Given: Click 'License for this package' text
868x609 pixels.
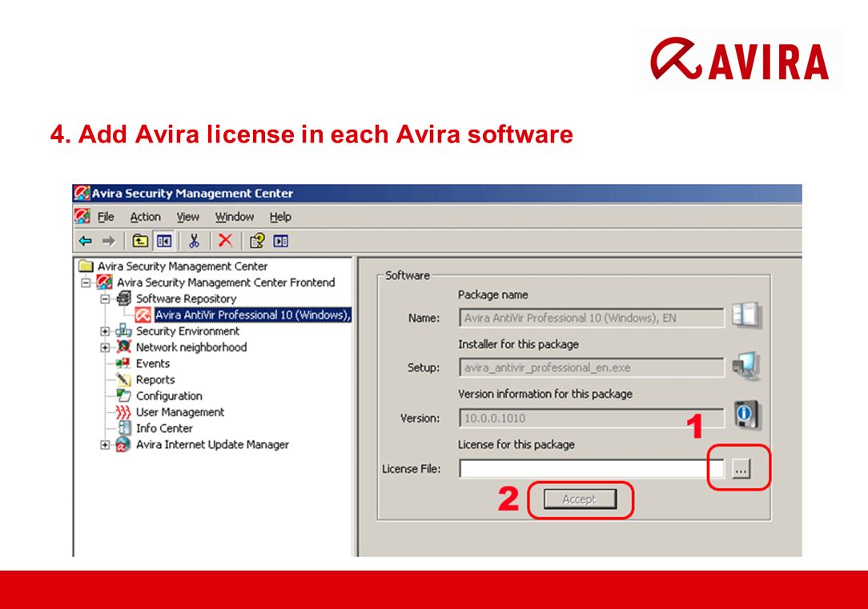Looking at the screenshot, I should point(516,444).
